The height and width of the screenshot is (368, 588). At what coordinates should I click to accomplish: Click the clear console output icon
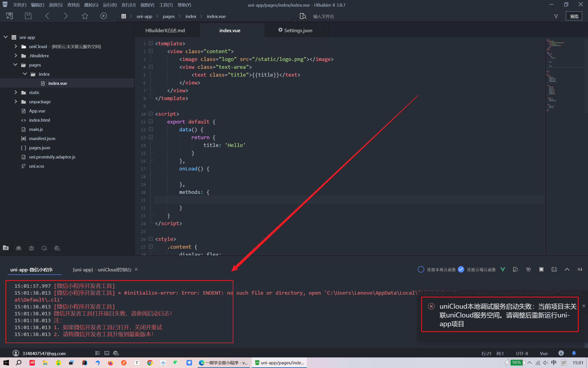click(x=580, y=269)
